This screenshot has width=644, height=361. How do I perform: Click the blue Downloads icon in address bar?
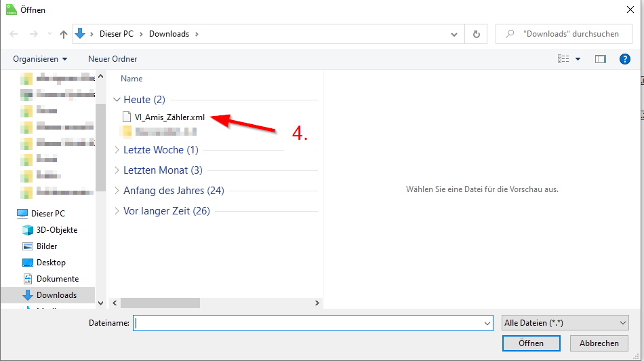[80, 33]
